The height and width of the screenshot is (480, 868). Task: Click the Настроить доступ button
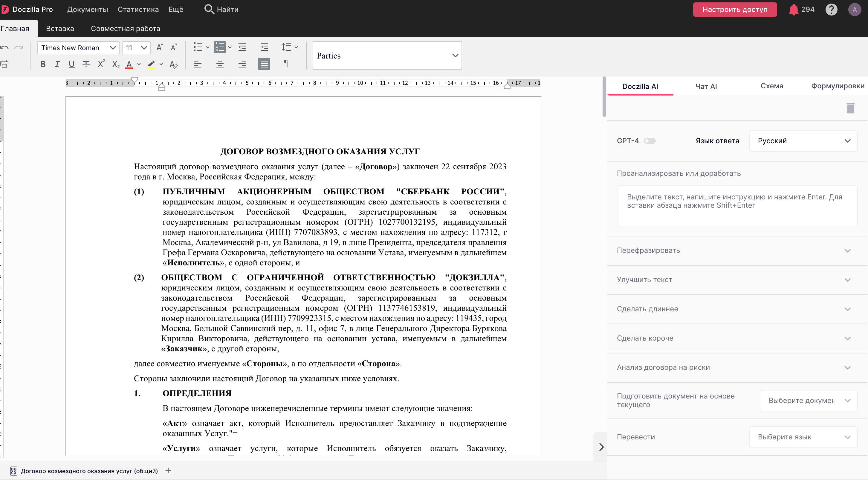735,10
